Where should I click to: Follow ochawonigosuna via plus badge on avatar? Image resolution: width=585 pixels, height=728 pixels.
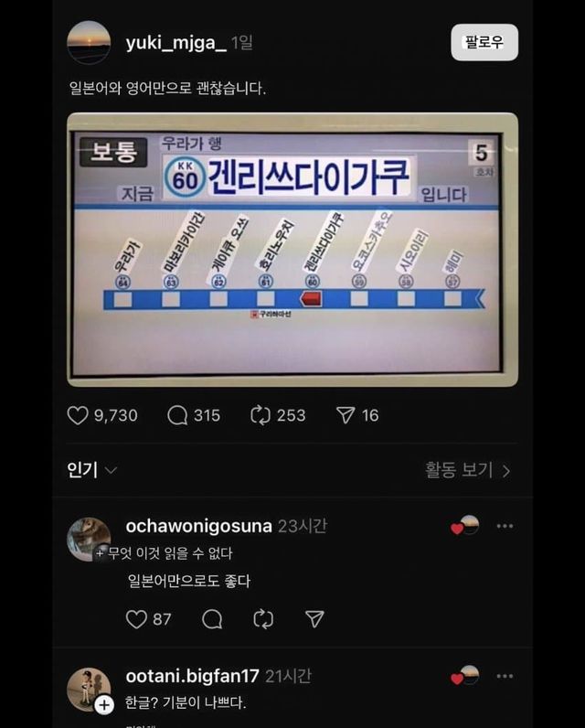(x=100, y=553)
